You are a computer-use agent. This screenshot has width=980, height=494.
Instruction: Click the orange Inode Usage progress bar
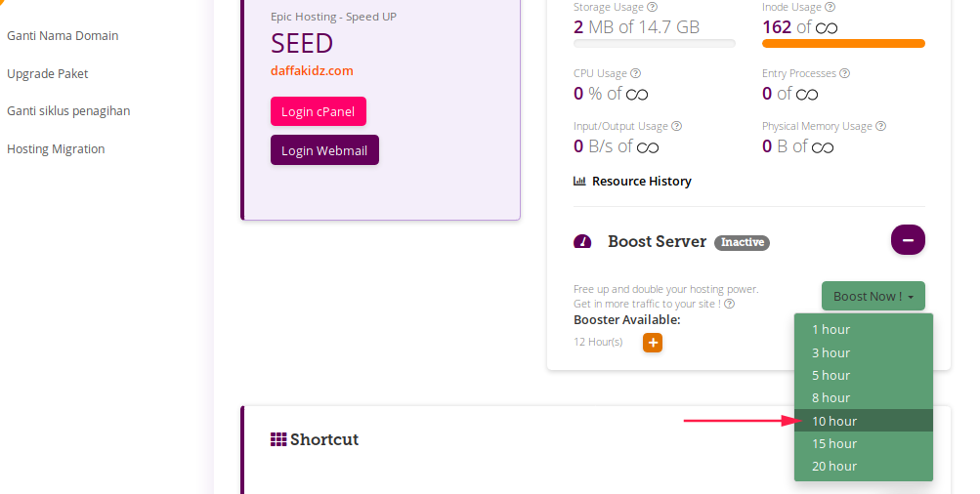(843, 44)
